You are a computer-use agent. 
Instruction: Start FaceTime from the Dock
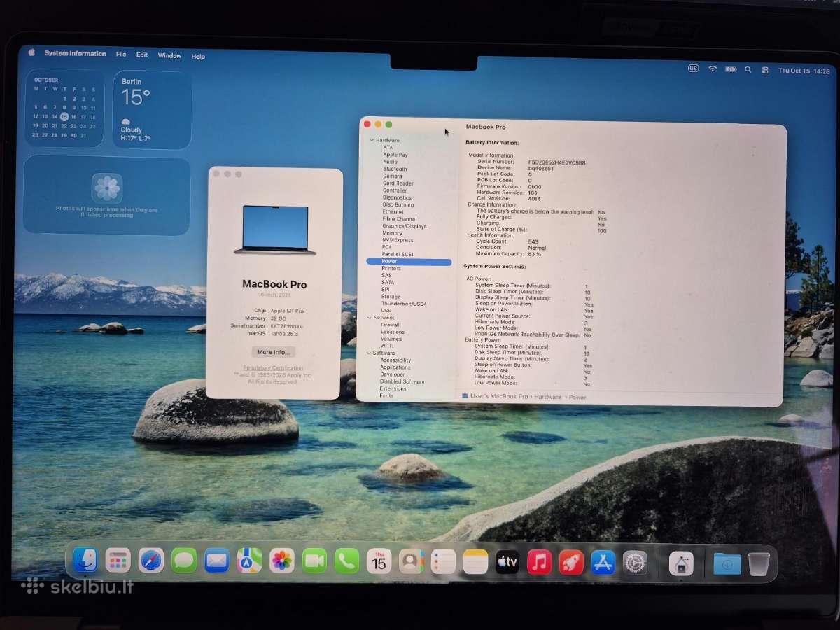point(315,561)
